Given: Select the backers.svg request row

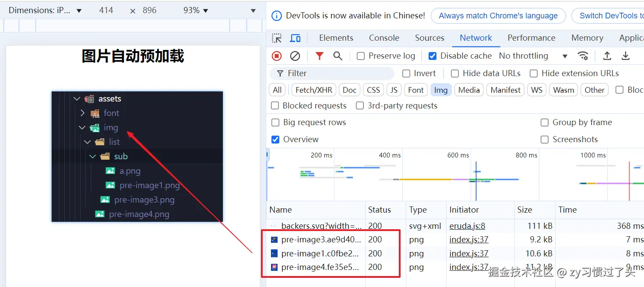Looking at the screenshot, I should point(455,226).
